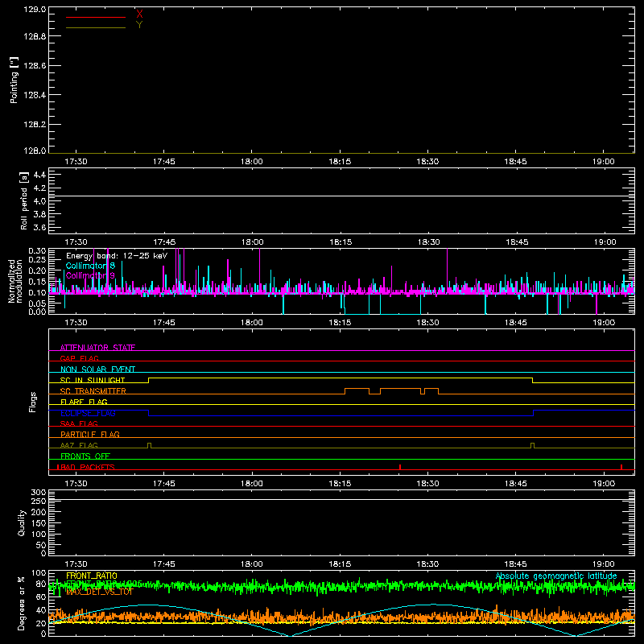Click the FLARE_FLAG label
Viewport: 644px width, 644px height.
tap(84, 402)
